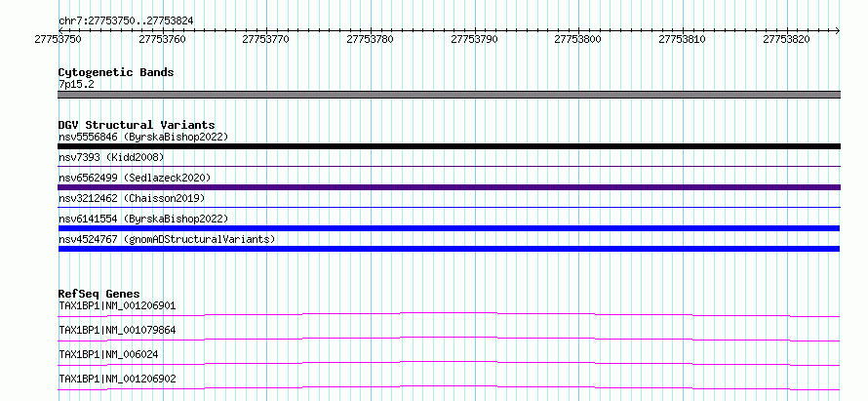This screenshot has width=868, height=401.
Task: Open variant nsv6141554 (ByrskaBishop2022) label
Action: 143,219
